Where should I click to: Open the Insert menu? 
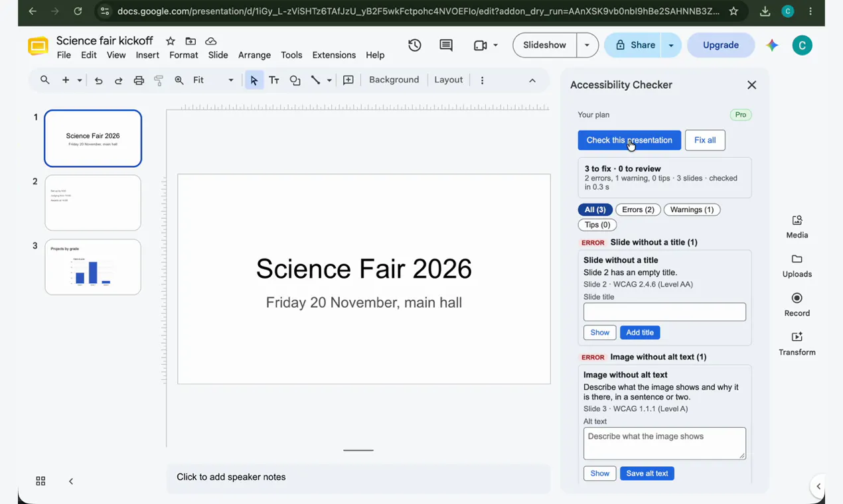pyautogui.click(x=147, y=55)
